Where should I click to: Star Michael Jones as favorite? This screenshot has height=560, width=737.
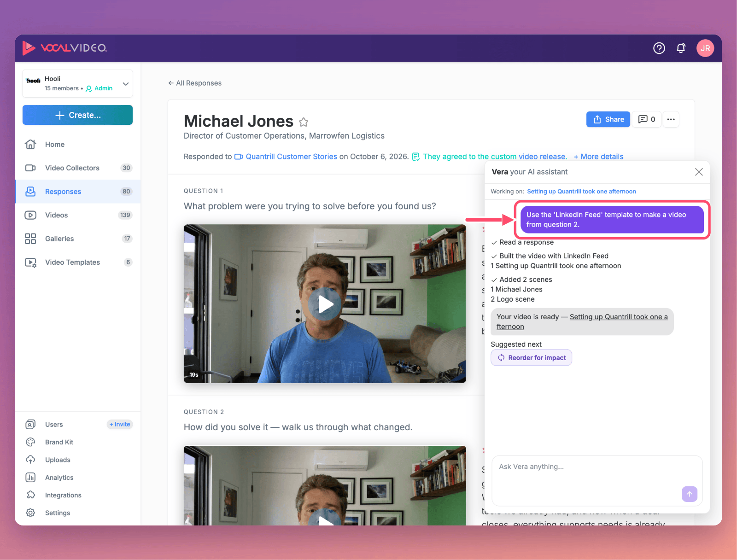pyautogui.click(x=304, y=122)
